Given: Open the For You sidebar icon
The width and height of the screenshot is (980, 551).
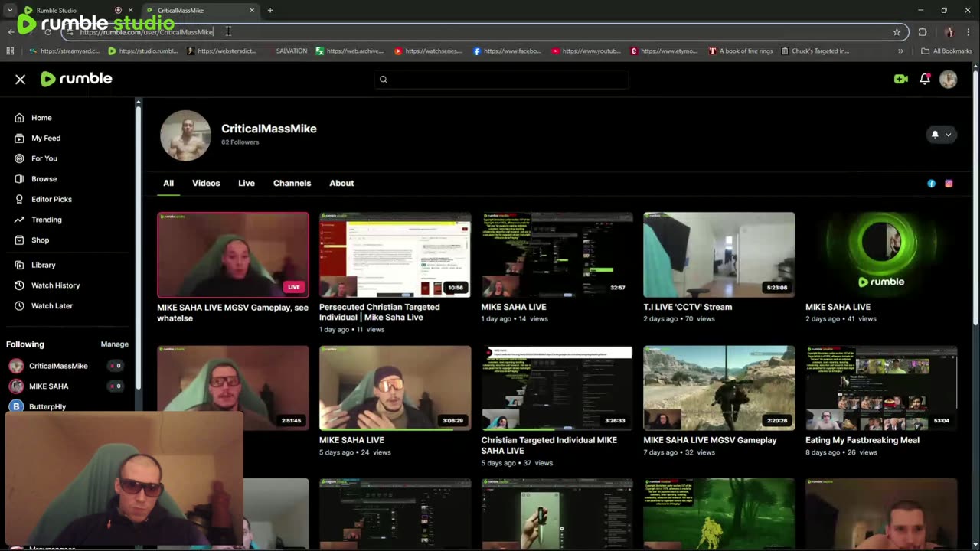Looking at the screenshot, I should [19, 158].
